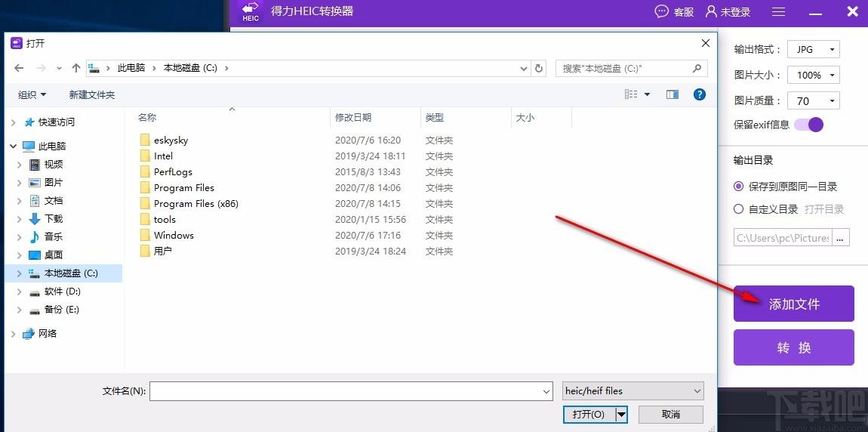Go back with the dialog's back arrow
The height and width of the screenshot is (432, 868).
pyautogui.click(x=19, y=68)
